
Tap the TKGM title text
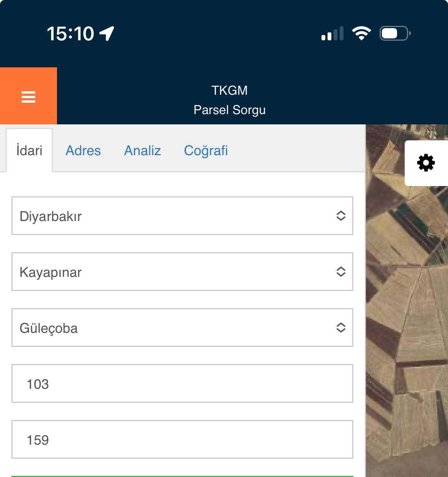click(x=230, y=90)
